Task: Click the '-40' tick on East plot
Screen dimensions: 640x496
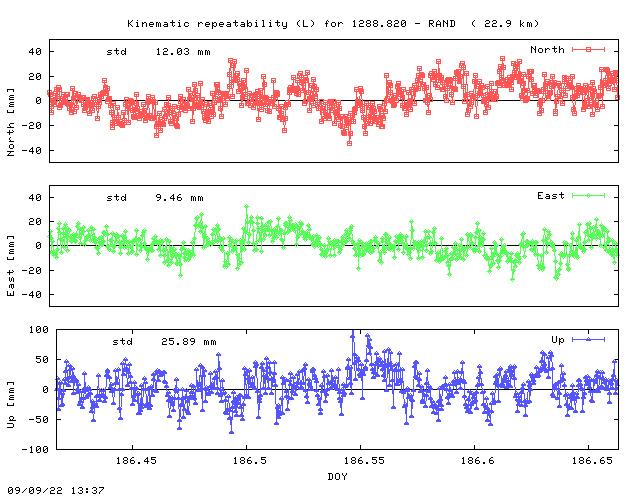Action: tap(31, 294)
